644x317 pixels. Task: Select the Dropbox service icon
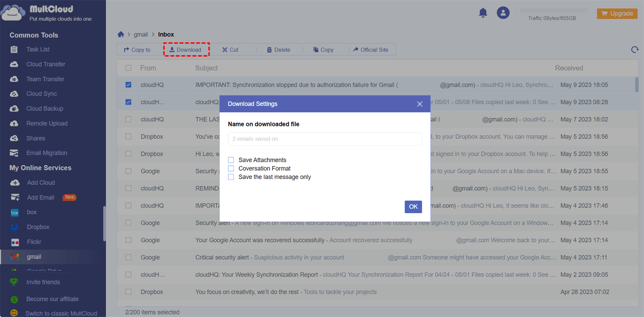pos(15,227)
